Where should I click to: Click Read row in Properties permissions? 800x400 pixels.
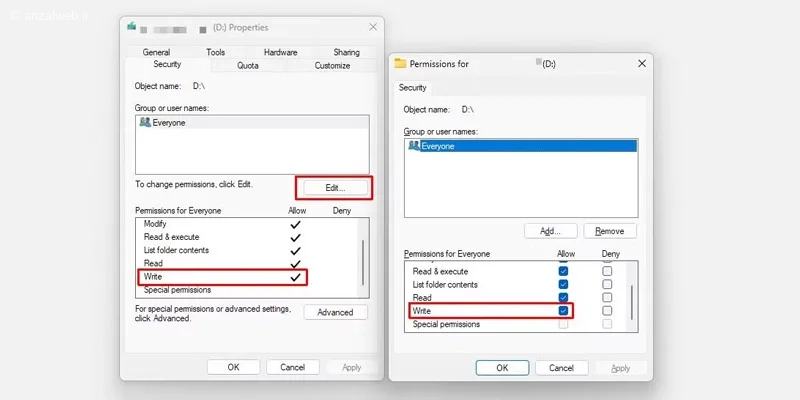coord(247,263)
